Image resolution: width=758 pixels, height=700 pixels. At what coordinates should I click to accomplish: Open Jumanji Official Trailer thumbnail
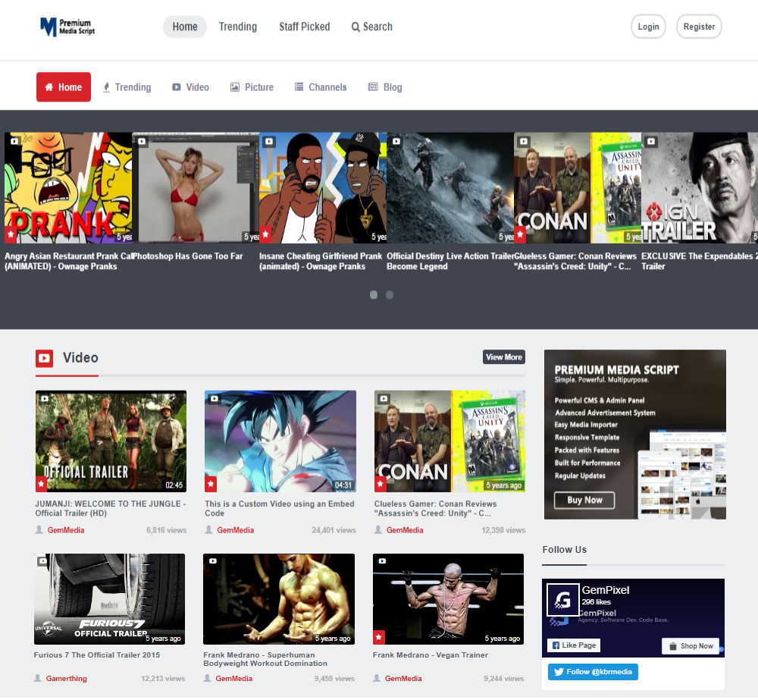(111, 441)
